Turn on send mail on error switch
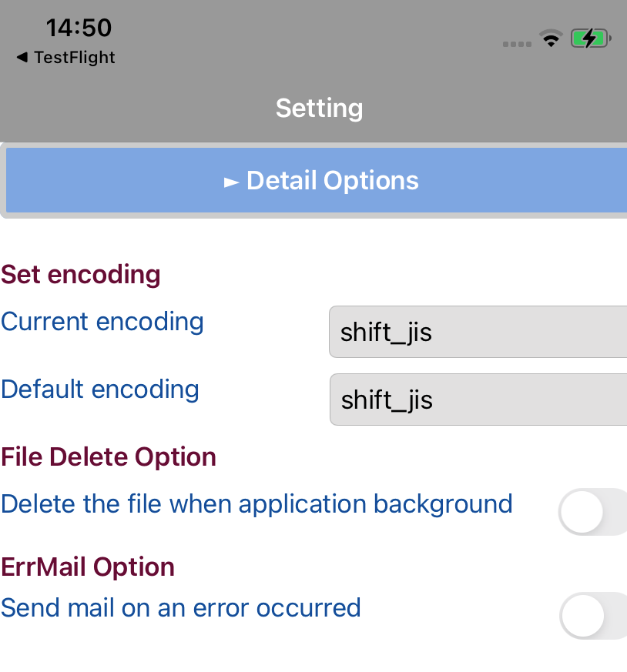This screenshot has height=672, width=627. pyautogui.click(x=593, y=615)
